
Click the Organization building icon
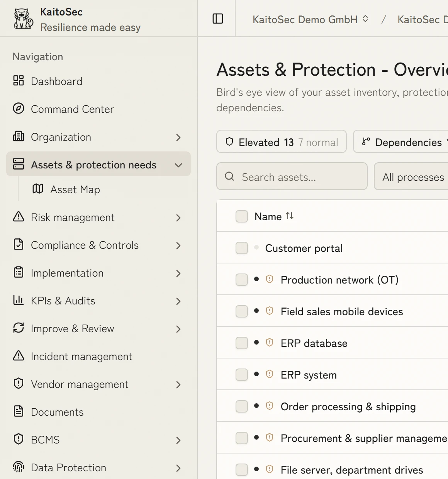click(19, 136)
